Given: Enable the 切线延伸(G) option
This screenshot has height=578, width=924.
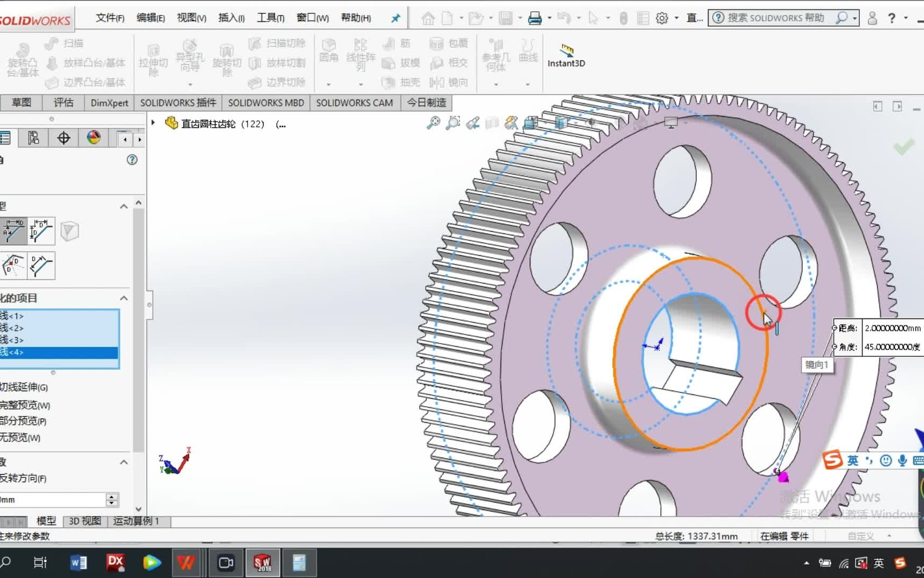Looking at the screenshot, I should (x=26, y=386).
